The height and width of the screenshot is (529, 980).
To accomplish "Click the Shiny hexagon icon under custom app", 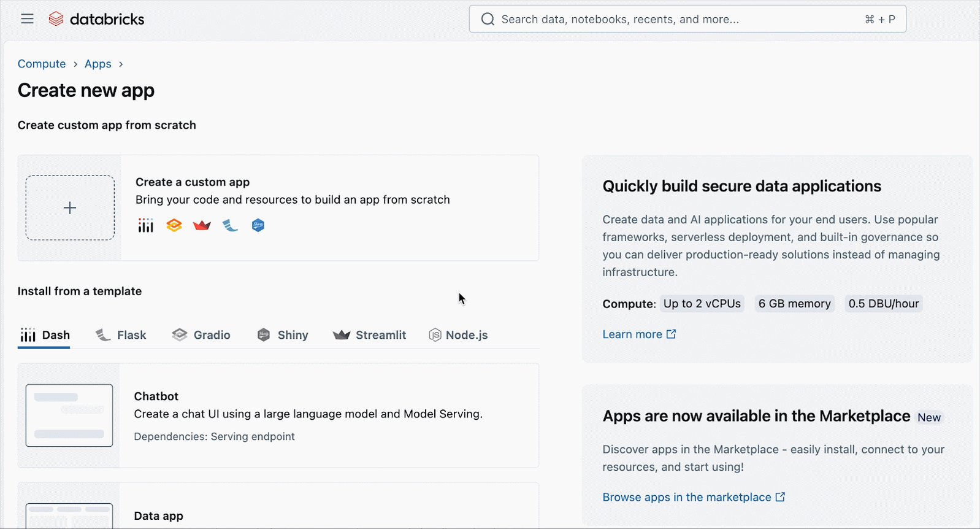I will click(x=258, y=225).
